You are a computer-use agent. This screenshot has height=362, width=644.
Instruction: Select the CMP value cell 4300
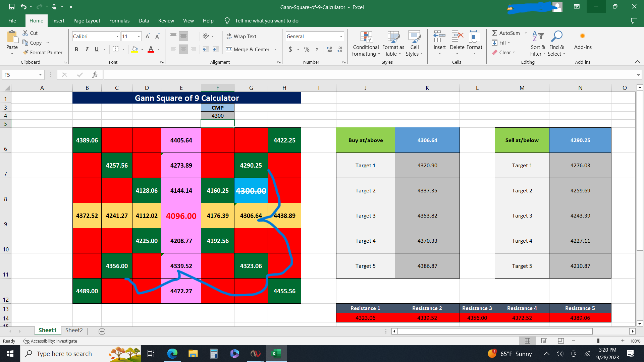(x=218, y=116)
